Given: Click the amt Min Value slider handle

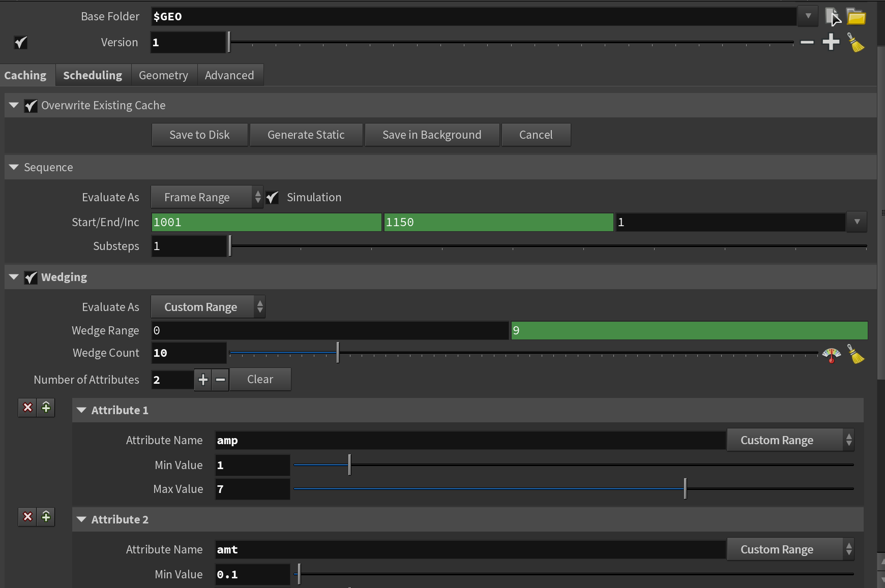Looking at the screenshot, I should click(299, 574).
